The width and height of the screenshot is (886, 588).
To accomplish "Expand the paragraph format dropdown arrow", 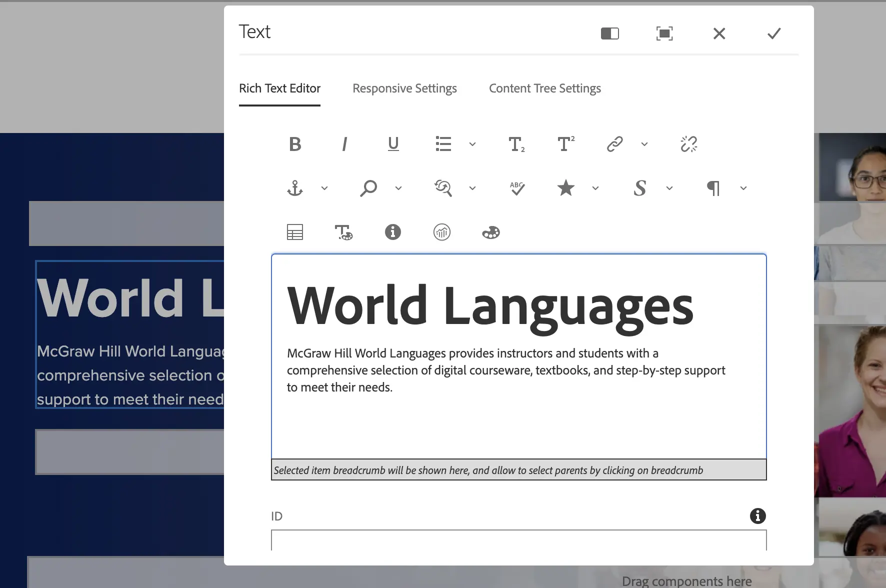I will (743, 188).
